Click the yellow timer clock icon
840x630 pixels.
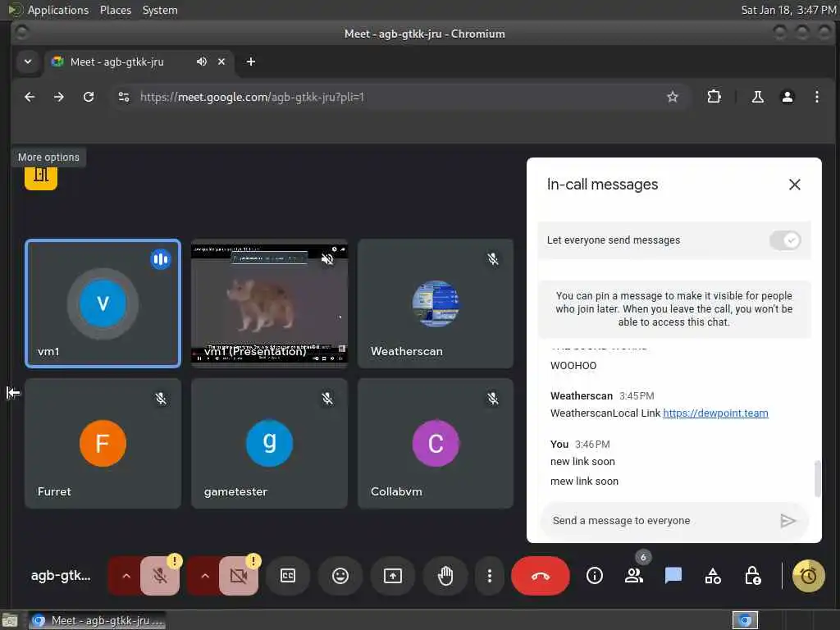click(x=808, y=576)
